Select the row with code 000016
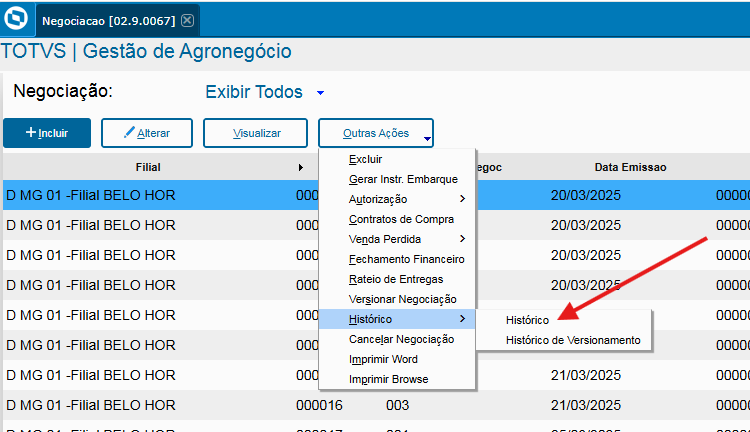Image resolution: width=750 pixels, height=432 pixels. tap(376, 405)
